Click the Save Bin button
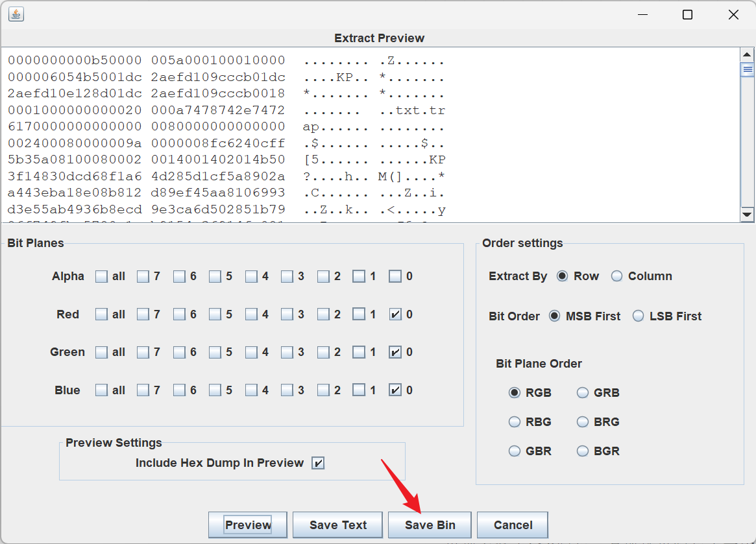 (430, 525)
